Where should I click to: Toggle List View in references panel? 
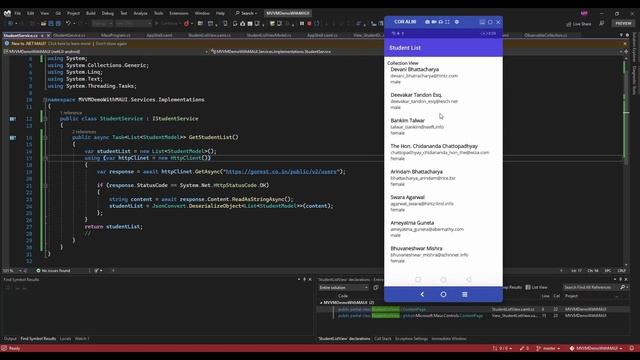tap(536, 287)
